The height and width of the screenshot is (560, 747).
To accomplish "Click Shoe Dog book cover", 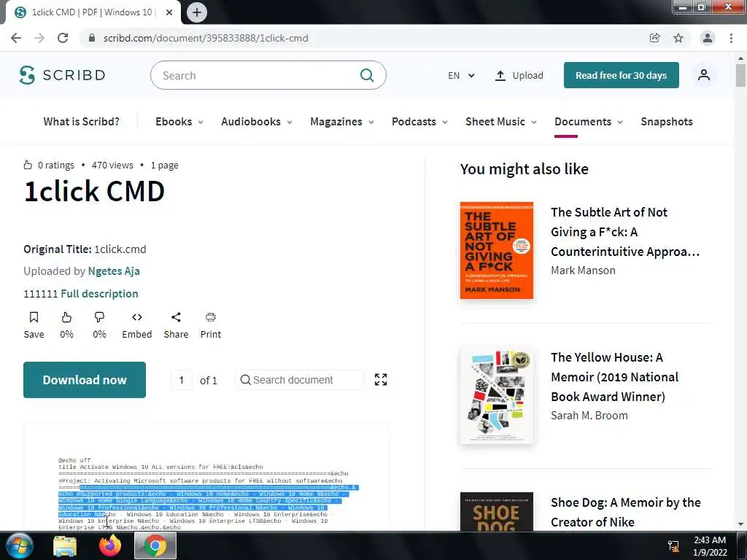I will tap(496, 511).
